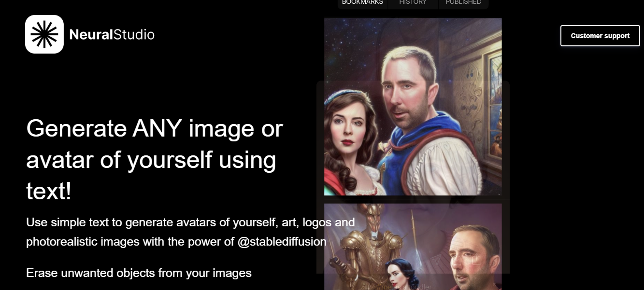Screen dimensions: 644x290
Task: Open the golden armored knight image thumbnail
Action: click(x=413, y=247)
